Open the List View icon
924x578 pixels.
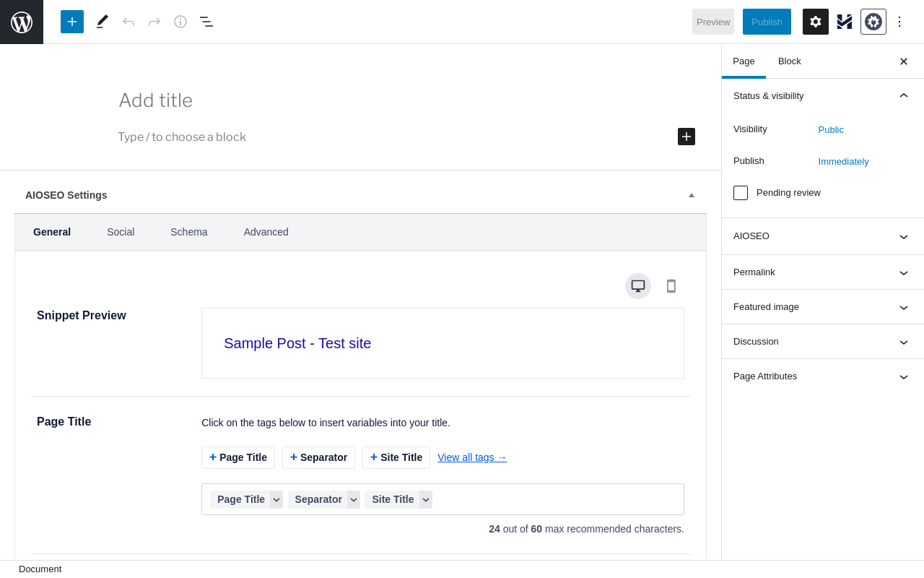(x=206, y=22)
